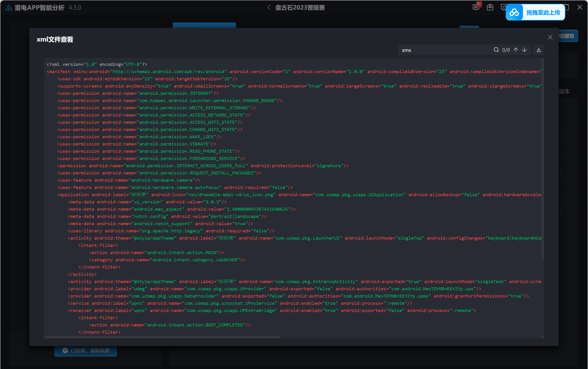Click the INTERACT_ACROSS_USERS_FULL permission line

pos(203,166)
